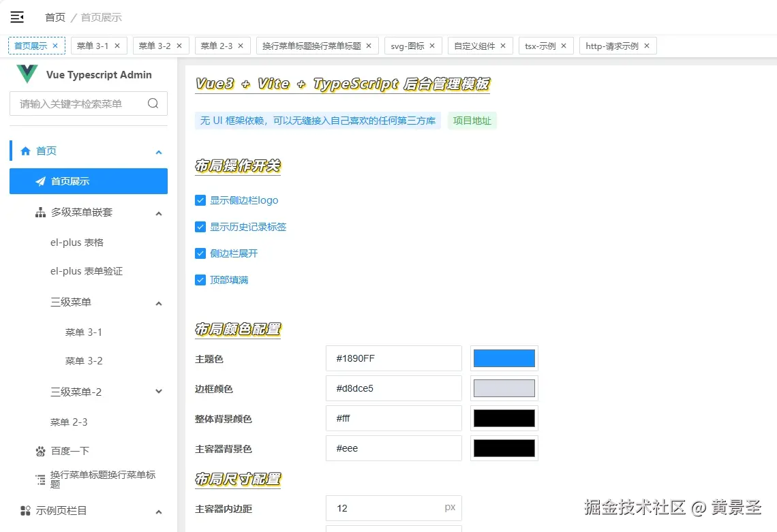Click the 无 UI 框架依赖 info tag

pyautogui.click(x=318, y=121)
